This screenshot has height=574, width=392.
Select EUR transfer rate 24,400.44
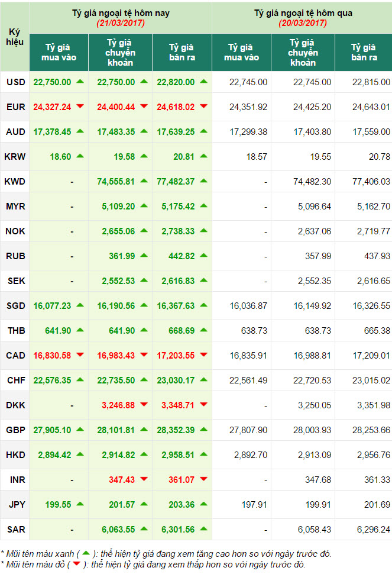pos(116,107)
